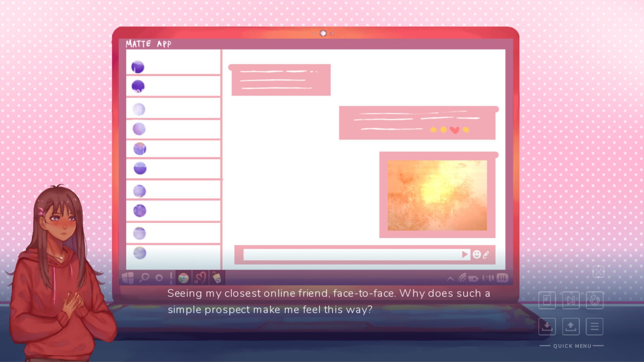Click the smiley emoji icon in chat

coord(476,254)
